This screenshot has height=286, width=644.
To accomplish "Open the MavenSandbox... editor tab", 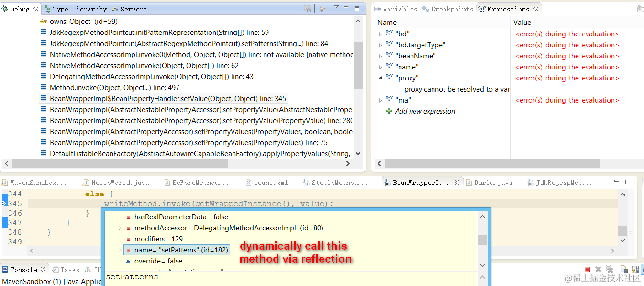I will coord(33,183).
